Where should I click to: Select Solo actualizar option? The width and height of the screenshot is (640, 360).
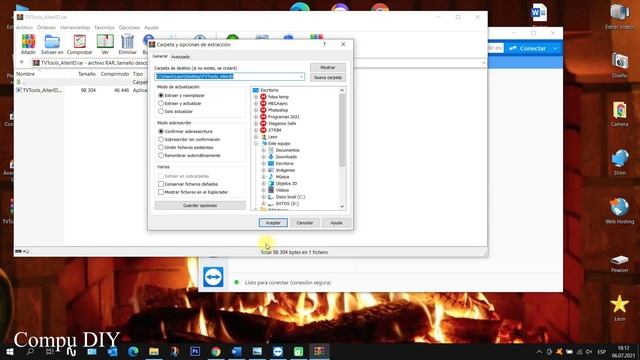pyautogui.click(x=161, y=111)
